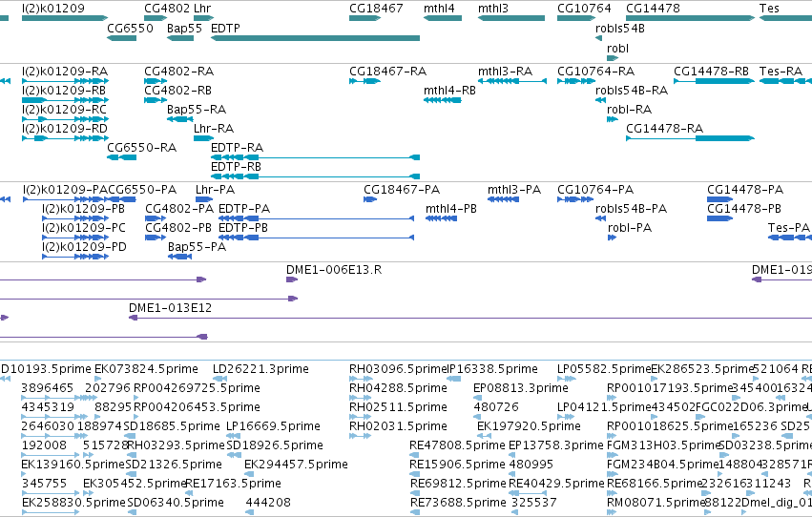Viewport: 812px width, 517px height.
Task: Click the robl gene label
Action: point(617,48)
